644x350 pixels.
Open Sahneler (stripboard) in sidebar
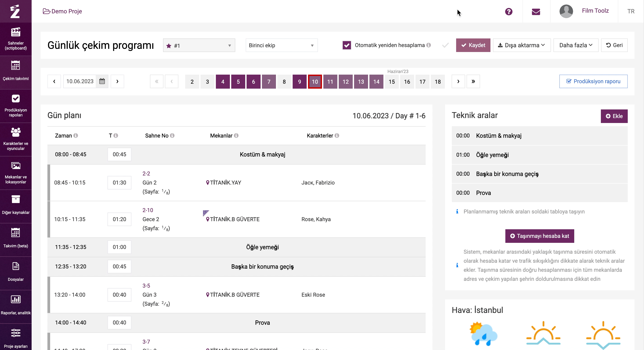coord(16,39)
